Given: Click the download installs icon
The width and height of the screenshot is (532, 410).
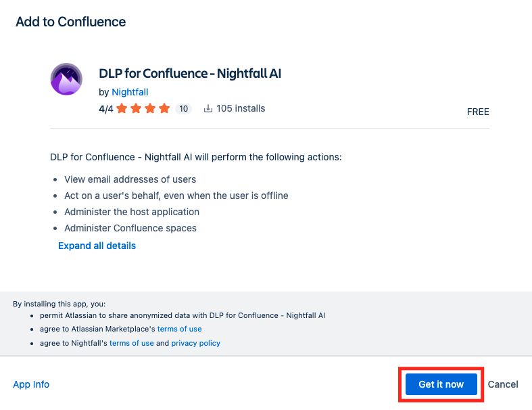Looking at the screenshot, I should tap(208, 108).
